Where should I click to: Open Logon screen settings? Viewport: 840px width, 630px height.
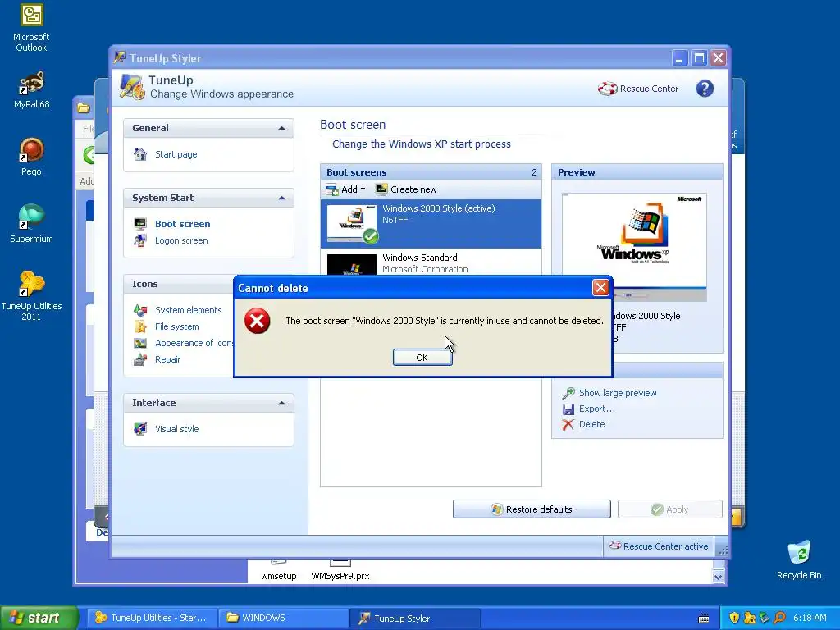click(x=181, y=240)
